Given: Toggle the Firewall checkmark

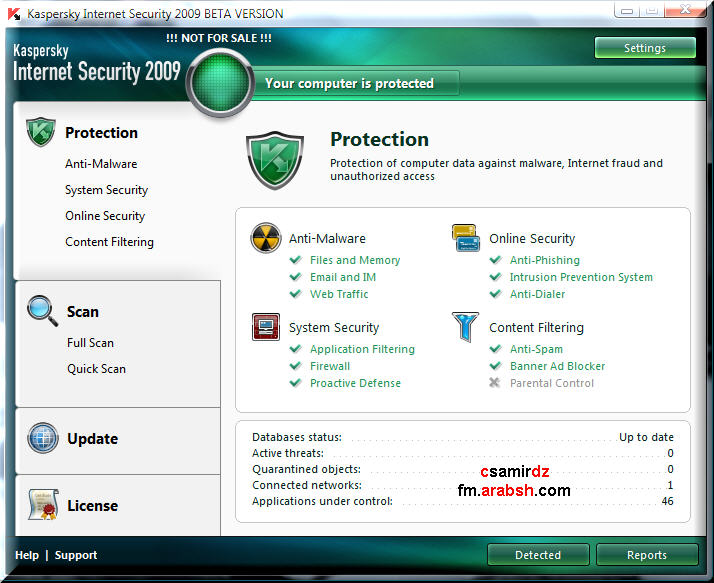Looking at the screenshot, I should [x=296, y=366].
